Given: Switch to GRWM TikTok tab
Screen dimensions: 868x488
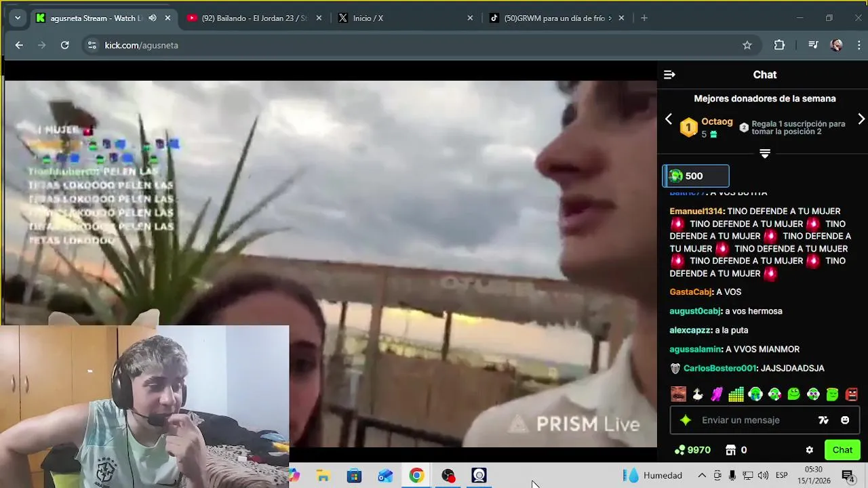Looking at the screenshot, I should [557, 18].
